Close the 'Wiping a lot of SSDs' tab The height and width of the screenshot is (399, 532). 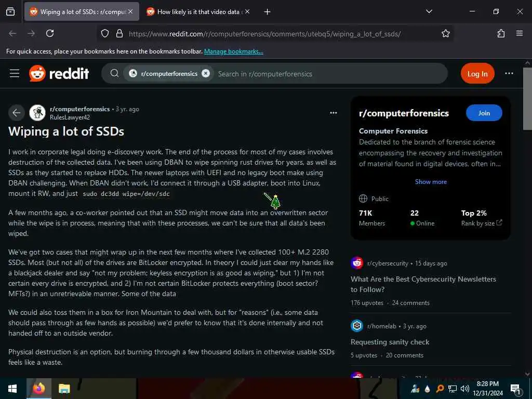point(130,11)
